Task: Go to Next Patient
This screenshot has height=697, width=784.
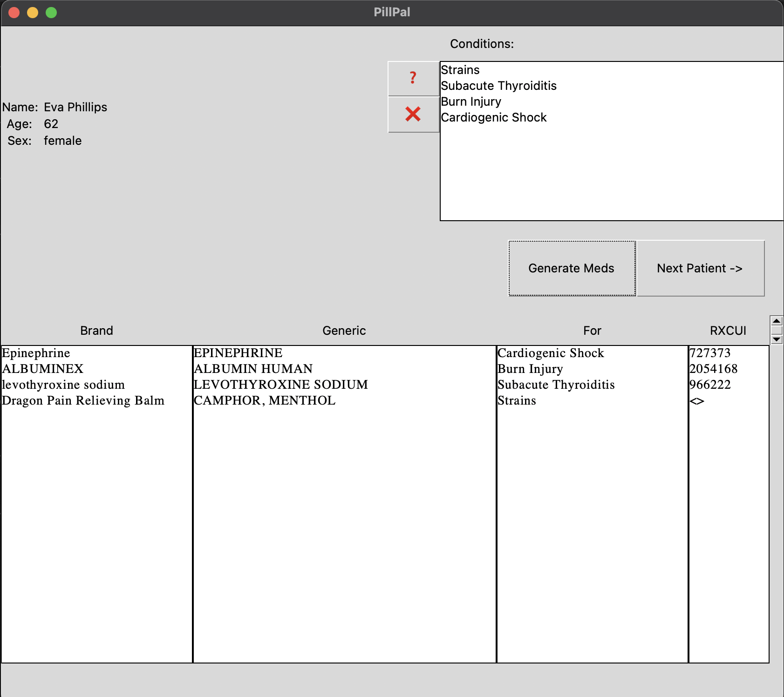Action: tap(700, 268)
